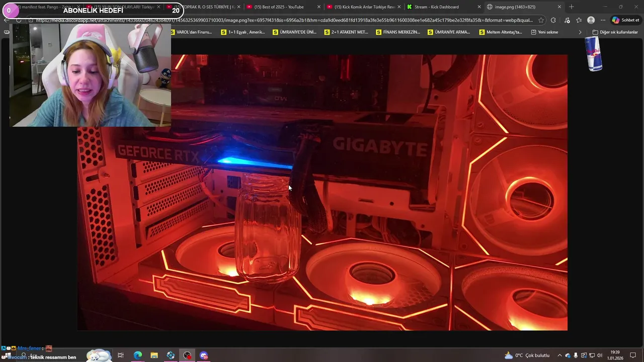Open the 1+1 Eşyalı, Amerik... bookmark
This screenshot has width=644, height=362.
click(243, 32)
